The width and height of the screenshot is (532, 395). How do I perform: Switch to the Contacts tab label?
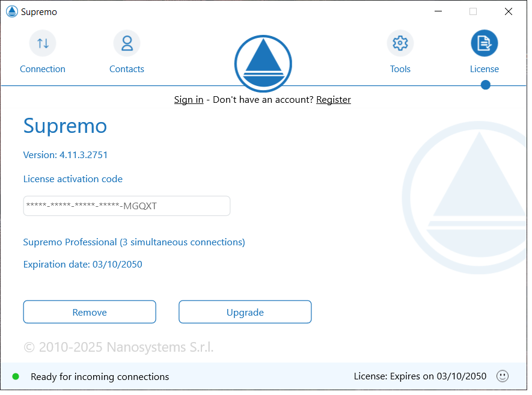coord(127,69)
